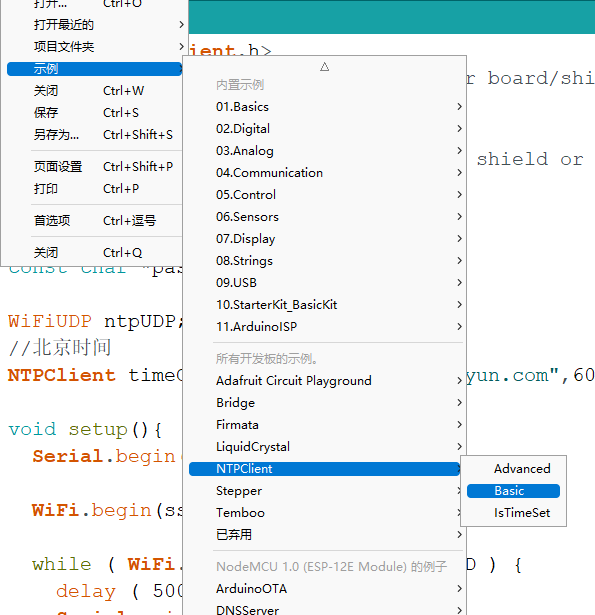This screenshot has width=595, height=615.
Task: Expand the 05.Control examples
Action: tap(324, 195)
